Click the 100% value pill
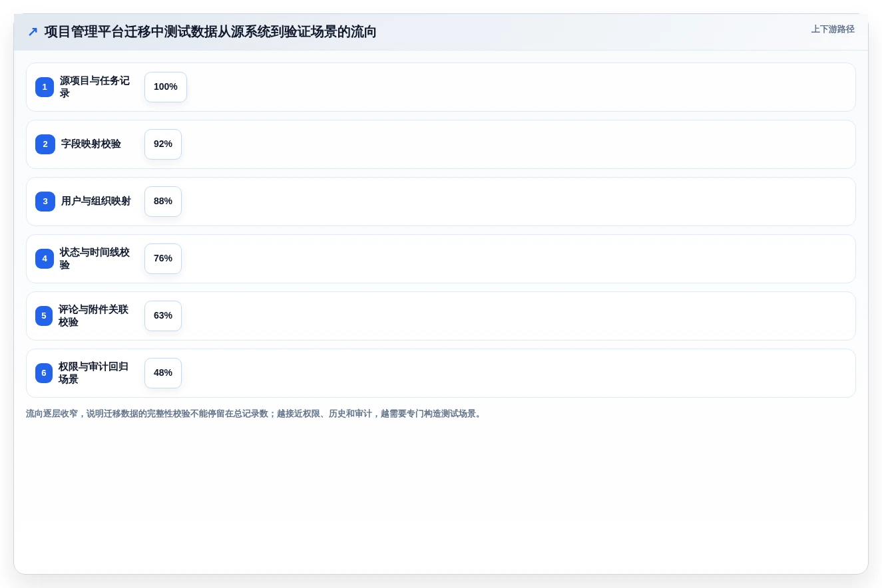 [166, 87]
